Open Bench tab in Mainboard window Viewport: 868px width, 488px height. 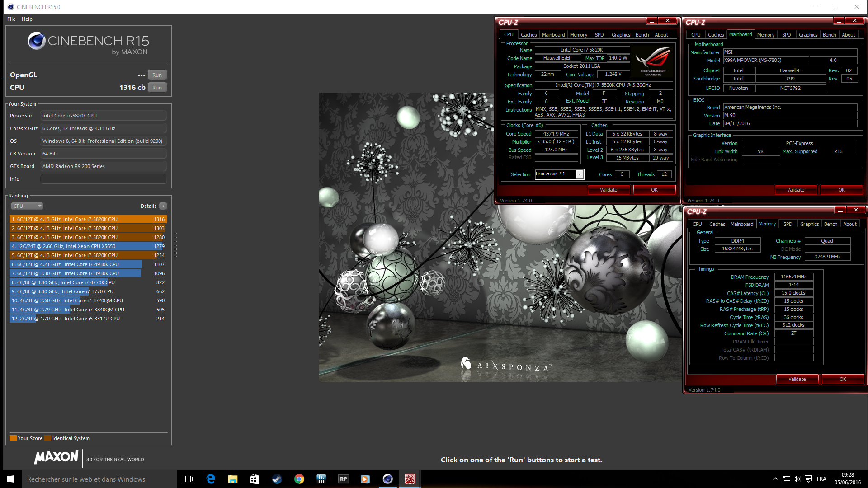click(x=829, y=35)
